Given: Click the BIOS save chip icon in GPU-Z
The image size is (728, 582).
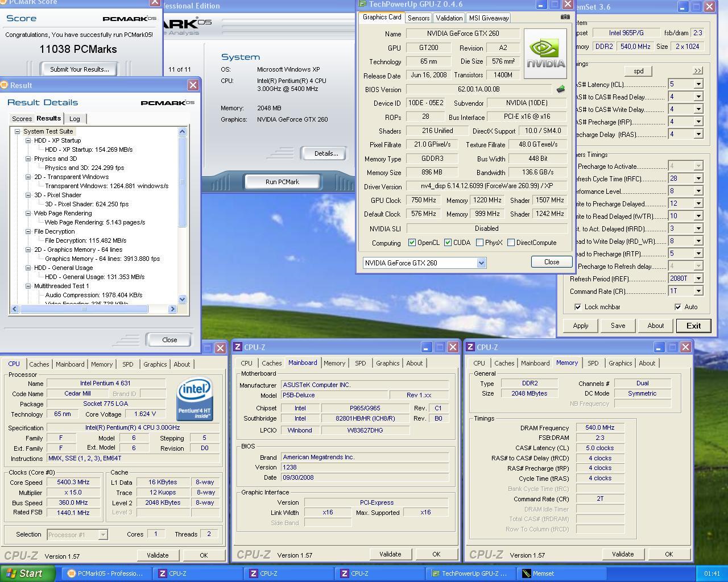Looking at the screenshot, I should (x=561, y=89).
